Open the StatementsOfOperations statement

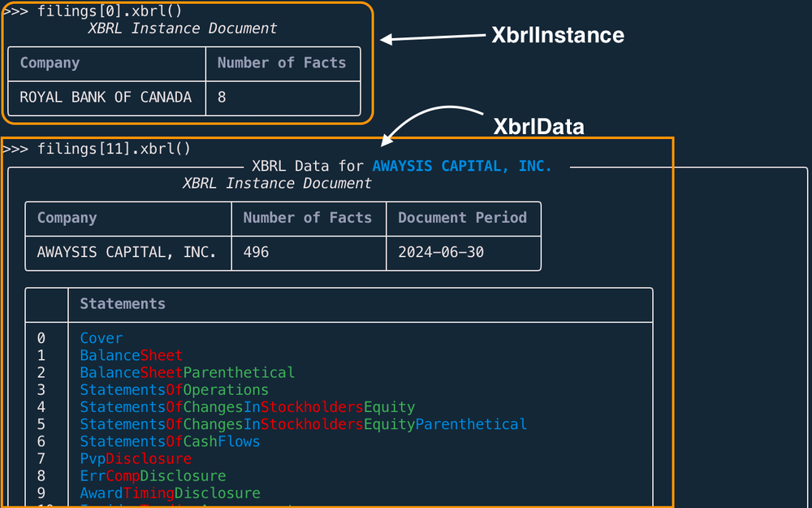(x=174, y=389)
